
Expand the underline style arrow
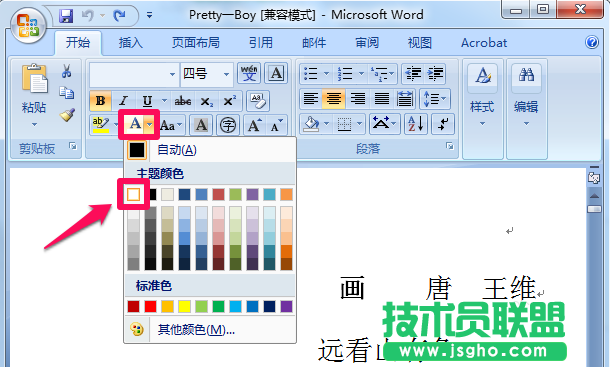pos(165,101)
